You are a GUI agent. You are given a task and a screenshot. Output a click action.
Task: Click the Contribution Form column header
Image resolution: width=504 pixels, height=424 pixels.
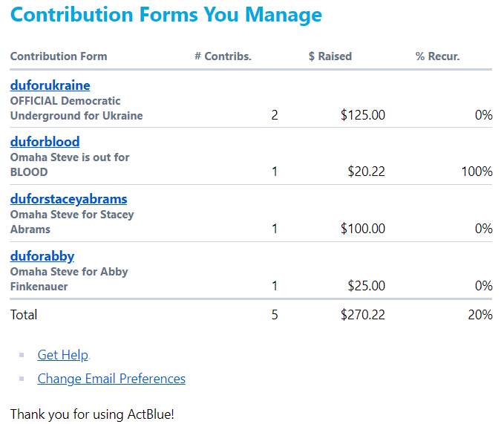(59, 56)
